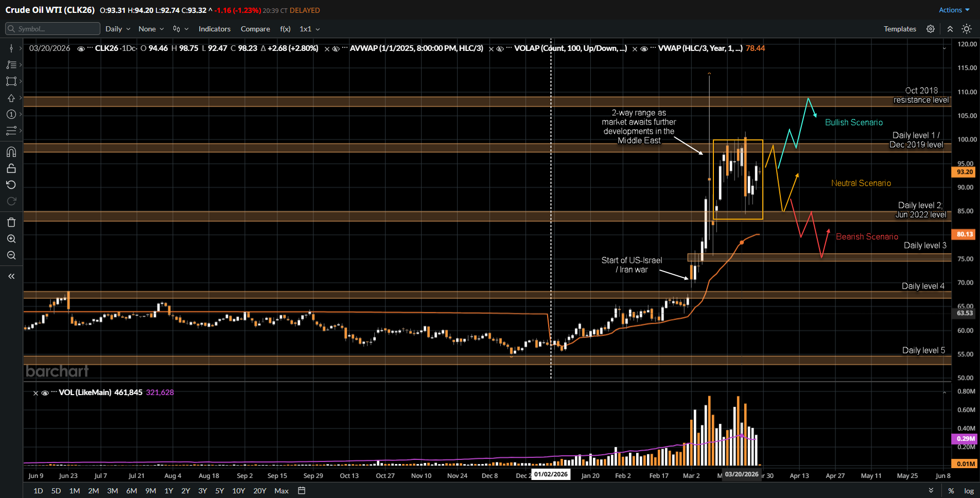Image resolution: width=980 pixels, height=498 pixels.
Task: Expand the trend line tool options arrow
Action: coord(21,65)
